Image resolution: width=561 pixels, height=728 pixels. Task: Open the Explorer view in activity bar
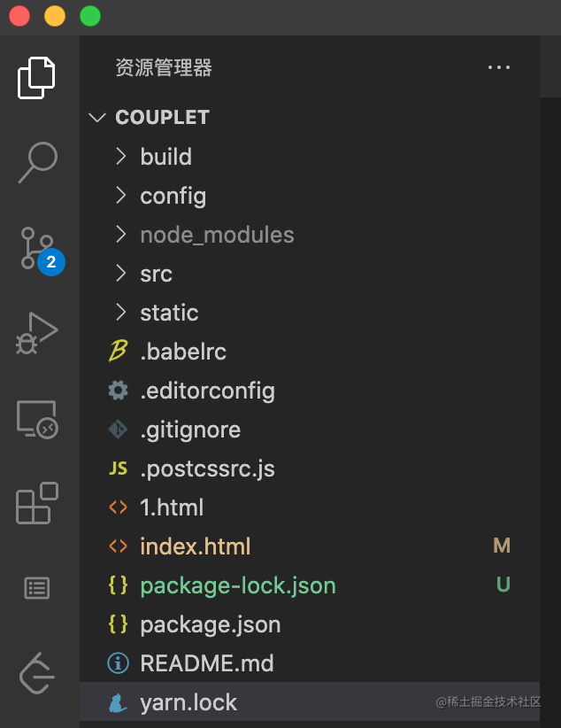[37, 78]
